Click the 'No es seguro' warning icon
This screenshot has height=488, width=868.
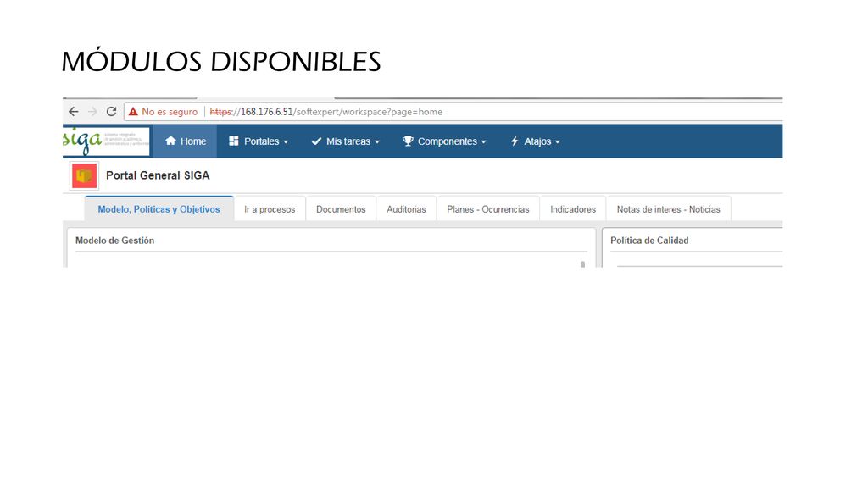pyautogui.click(x=133, y=112)
